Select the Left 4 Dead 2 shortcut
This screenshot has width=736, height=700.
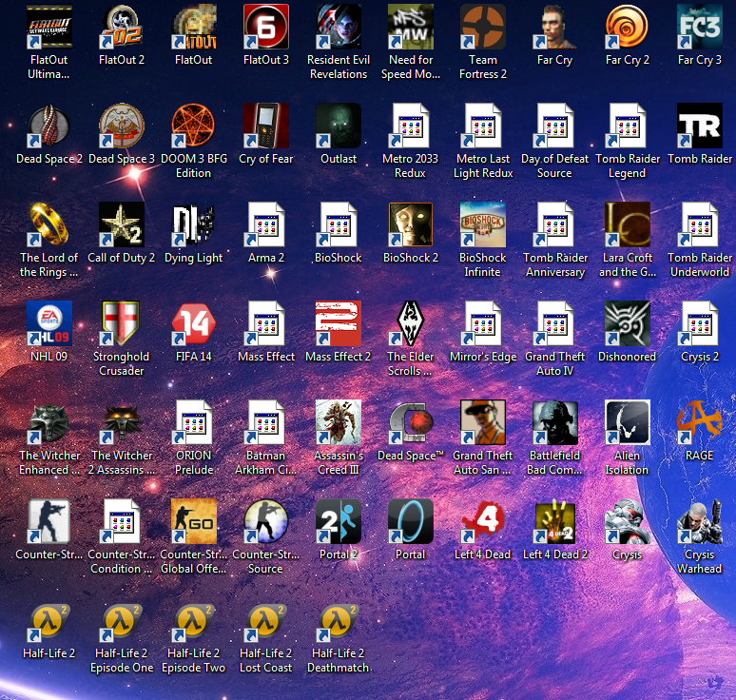click(x=554, y=522)
